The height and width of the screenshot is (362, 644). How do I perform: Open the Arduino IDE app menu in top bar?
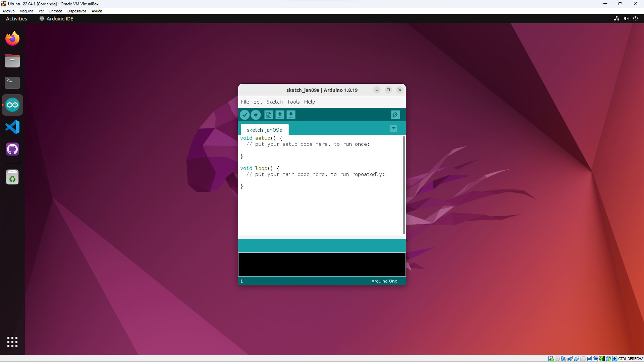pos(56,19)
